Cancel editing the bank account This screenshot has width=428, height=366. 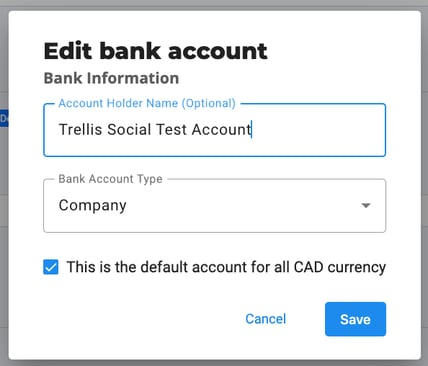point(266,319)
